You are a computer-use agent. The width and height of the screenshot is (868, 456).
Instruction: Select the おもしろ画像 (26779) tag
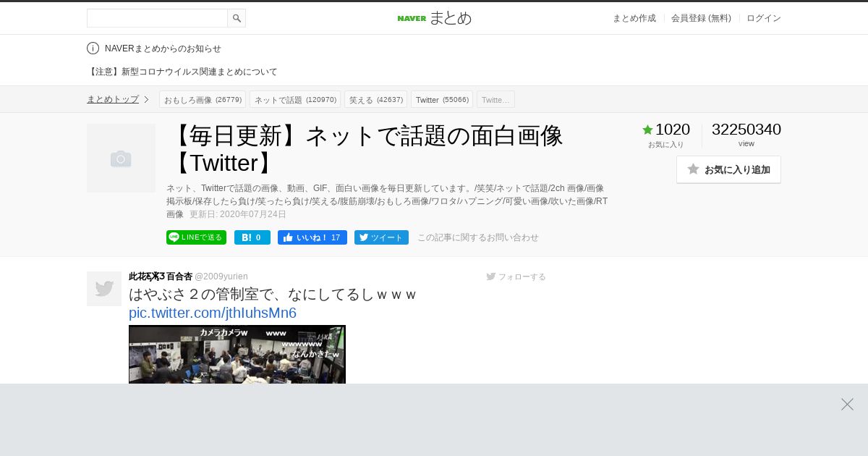[x=203, y=99]
